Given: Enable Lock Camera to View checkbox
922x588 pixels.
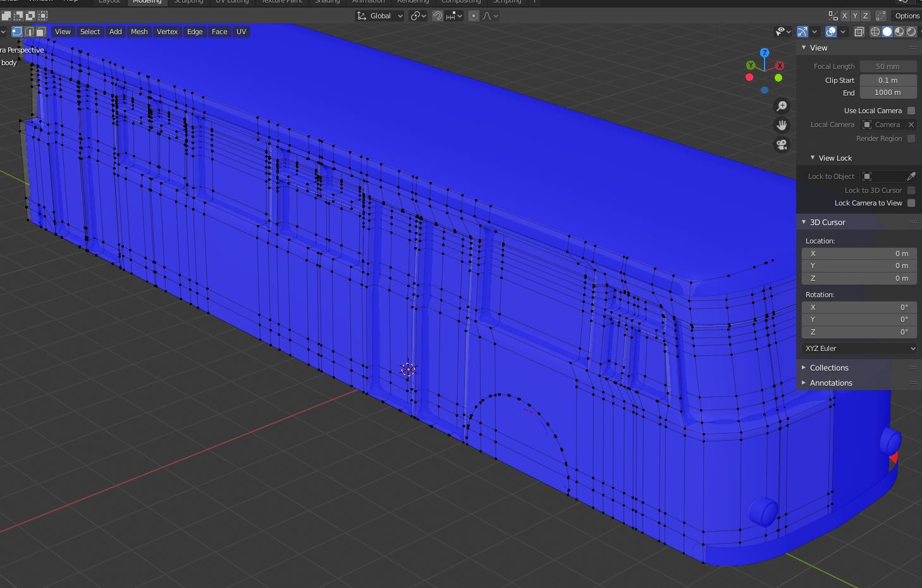Looking at the screenshot, I should 911,203.
